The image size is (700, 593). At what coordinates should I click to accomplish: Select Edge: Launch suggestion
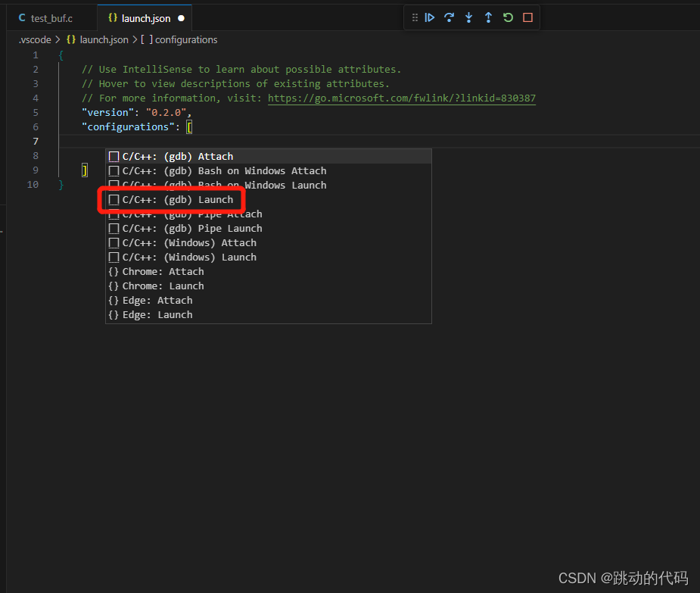pos(269,314)
